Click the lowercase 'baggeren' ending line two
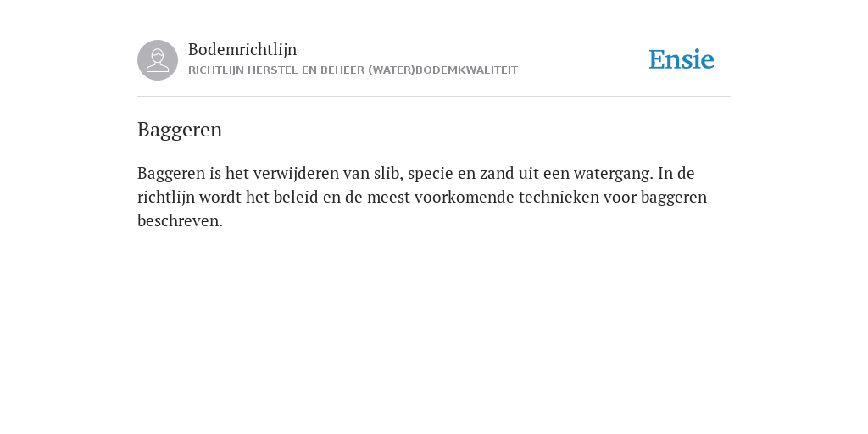 click(x=674, y=198)
